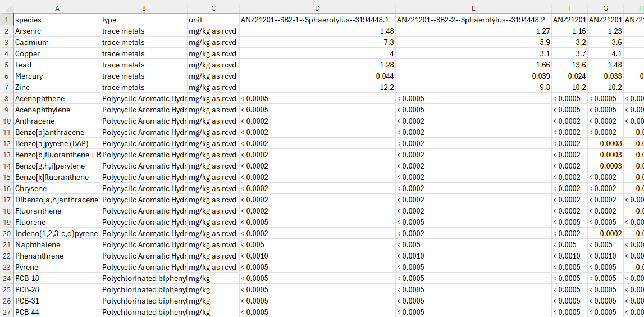644x317 pixels.
Task: Select the Acenaphthylene cell
Action: (57, 110)
